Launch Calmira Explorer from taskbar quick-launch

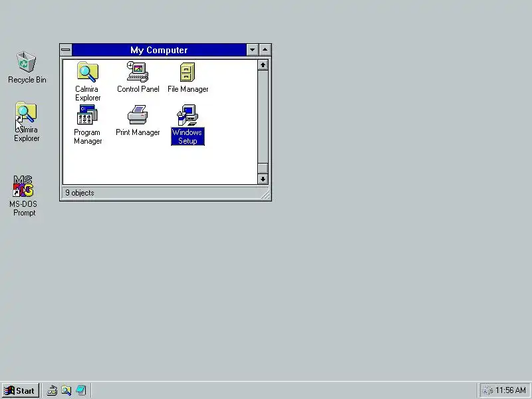point(66,390)
